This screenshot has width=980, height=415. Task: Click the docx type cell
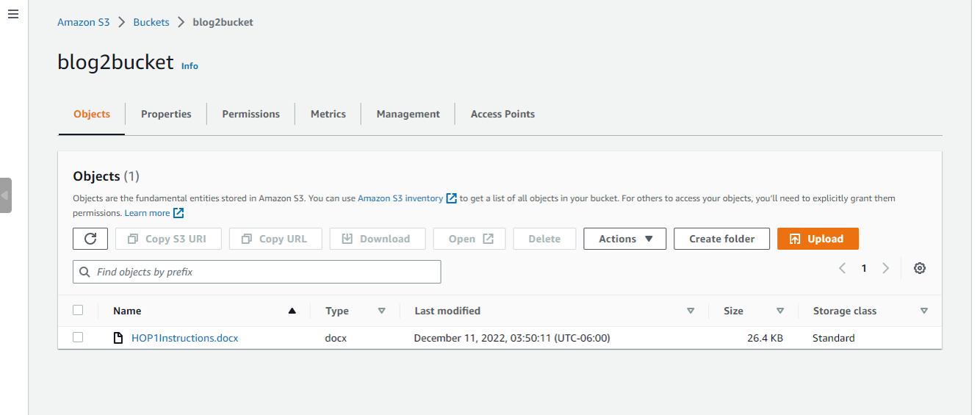click(x=336, y=338)
